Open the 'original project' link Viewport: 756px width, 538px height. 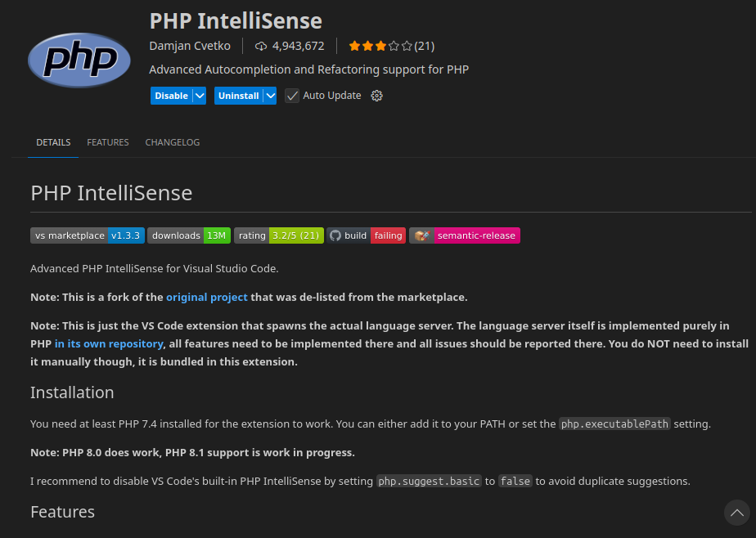tap(206, 297)
